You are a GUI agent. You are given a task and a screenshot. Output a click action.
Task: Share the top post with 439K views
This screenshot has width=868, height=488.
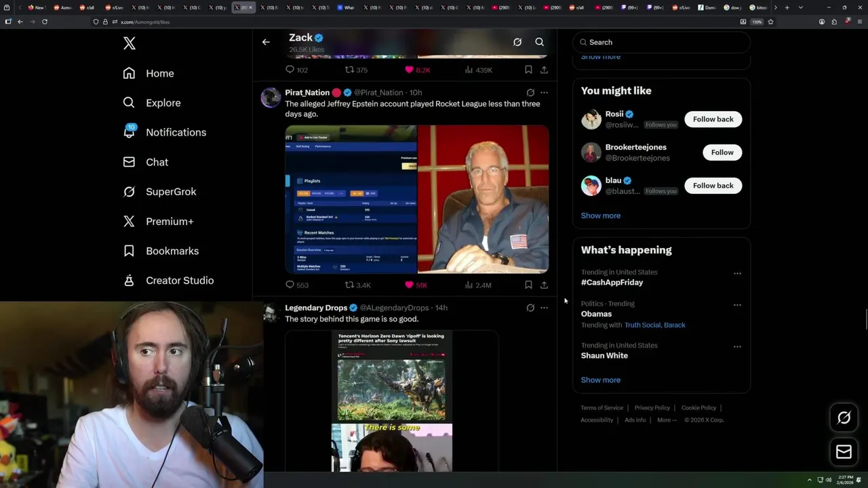point(544,70)
